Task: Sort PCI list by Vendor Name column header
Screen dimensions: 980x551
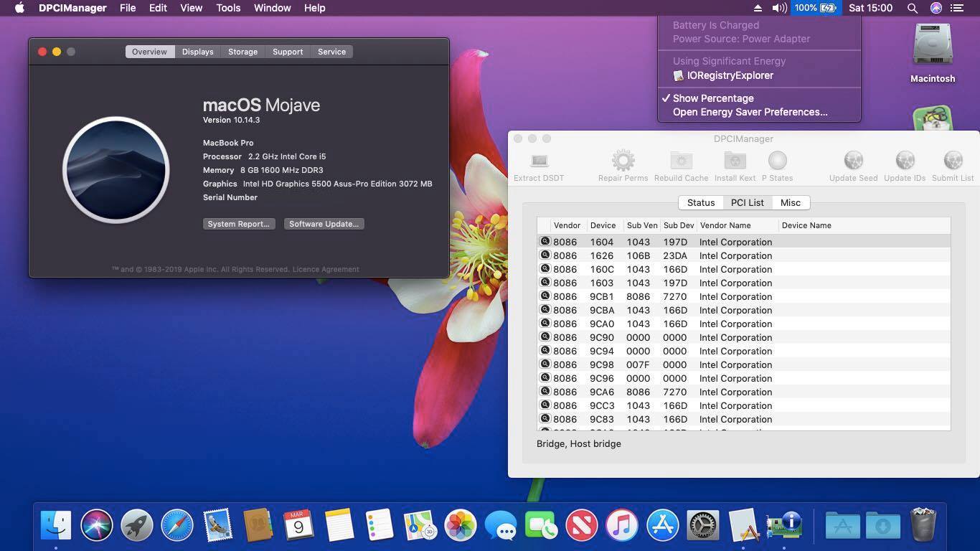Action: point(737,225)
